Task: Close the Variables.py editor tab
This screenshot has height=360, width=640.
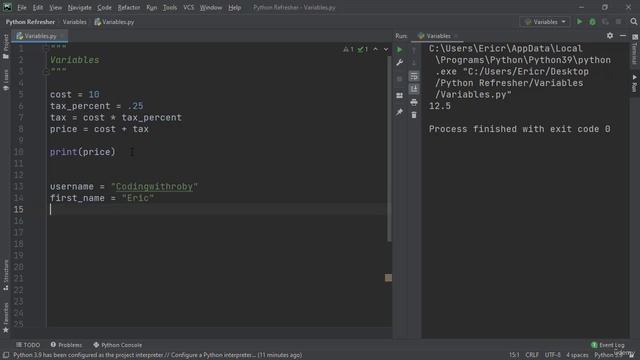Action: point(62,36)
